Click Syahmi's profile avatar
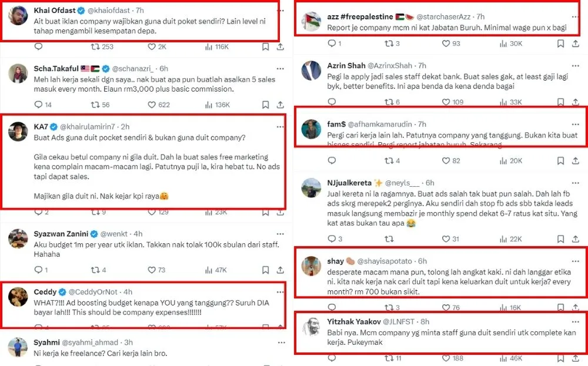The width and height of the screenshot is (588, 366). [18, 347]
